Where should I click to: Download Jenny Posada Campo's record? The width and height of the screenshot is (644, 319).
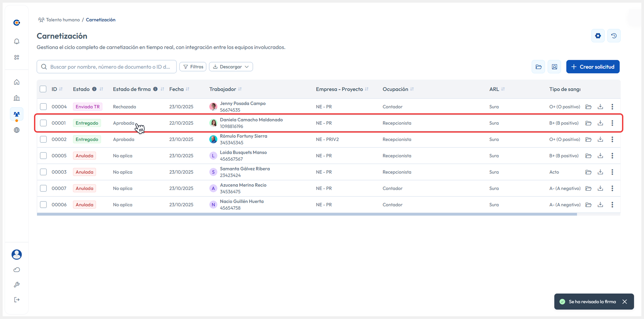pyautogui.click(x=600, y=107)
